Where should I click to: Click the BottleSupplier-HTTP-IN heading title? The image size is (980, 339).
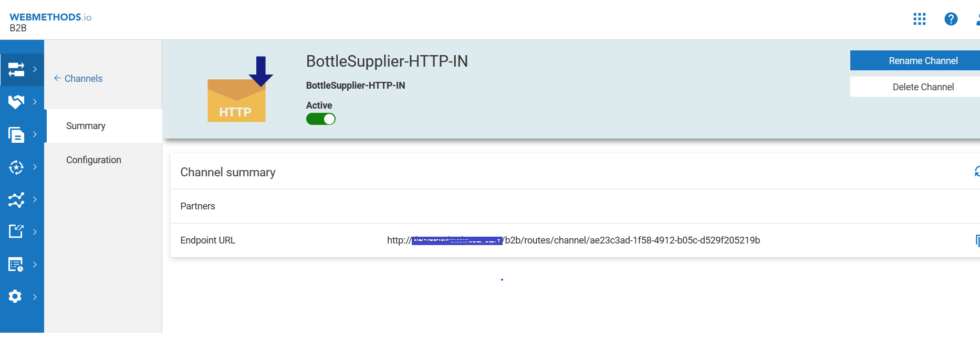click(387, 61)
